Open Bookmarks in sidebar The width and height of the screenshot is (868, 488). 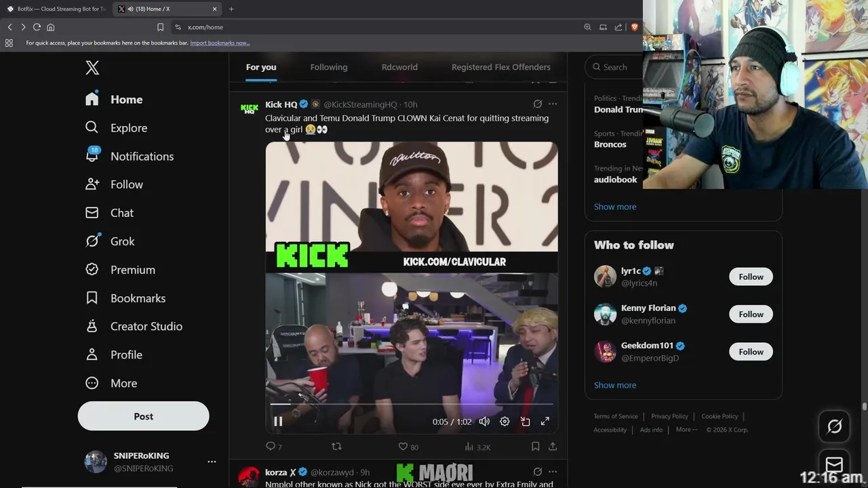125,298
